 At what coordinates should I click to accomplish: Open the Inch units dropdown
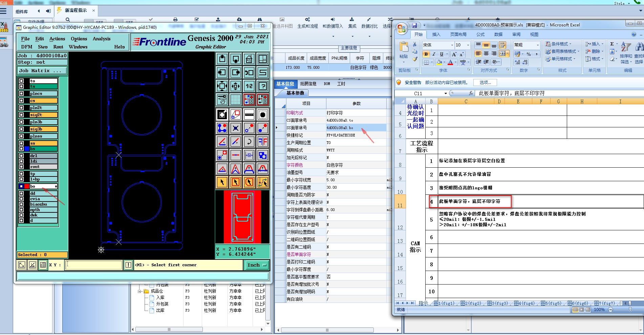pyautogui.click(x=257, y=265)
